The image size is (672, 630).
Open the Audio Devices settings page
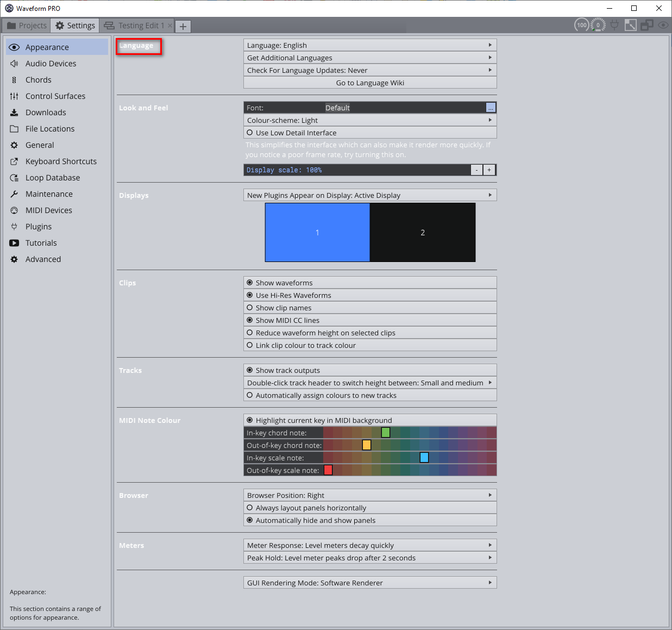click(57, 64)
